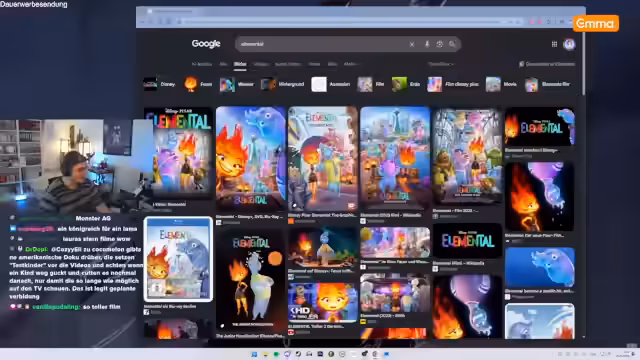Image resolution: width=640 pixels, height=360 pixels.
Task: Select the Bilder search tab
Action: click(240, 64)
